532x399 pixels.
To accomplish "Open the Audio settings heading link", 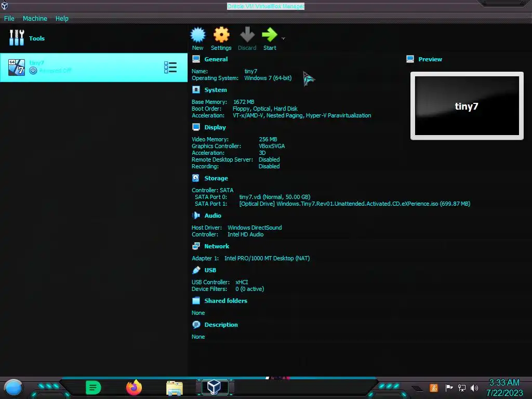I will pyautogui.click(x=212, y=216).
